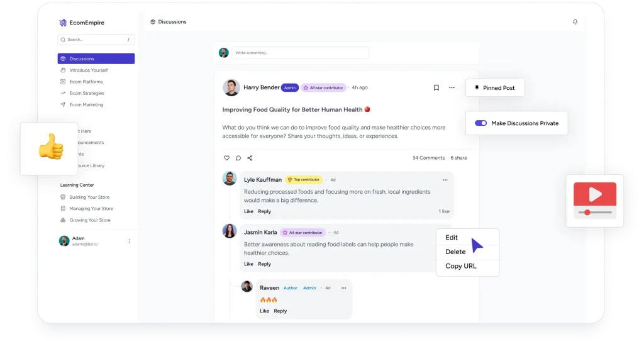644x344 pixels.
Task: Click the Write something input field
Action: (x=300, y=53)
